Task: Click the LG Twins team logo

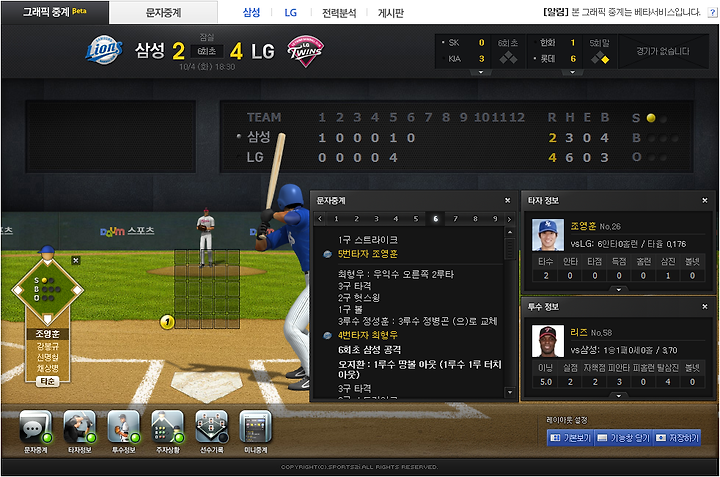Action: pos(305,51)
